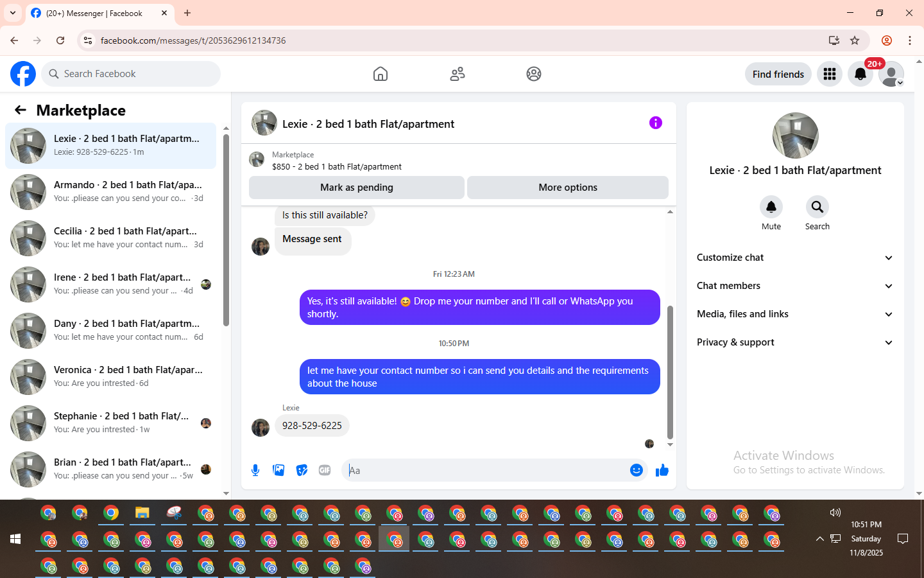Focus the message text box
Viewport: 924px width, 578px height.
(486, 470)
